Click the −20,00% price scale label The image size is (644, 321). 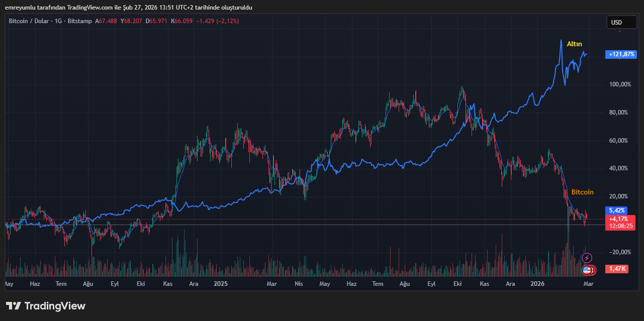(x=618, y=252)
